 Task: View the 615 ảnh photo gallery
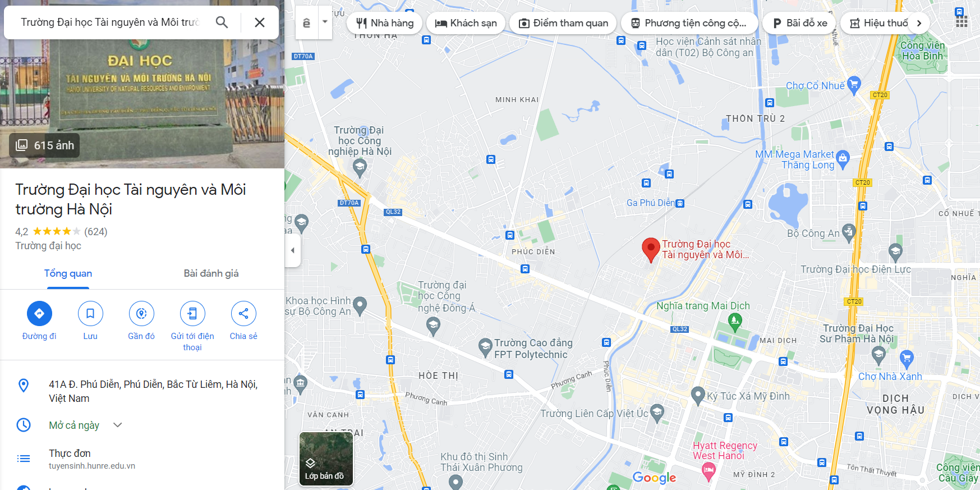point(44,145)
